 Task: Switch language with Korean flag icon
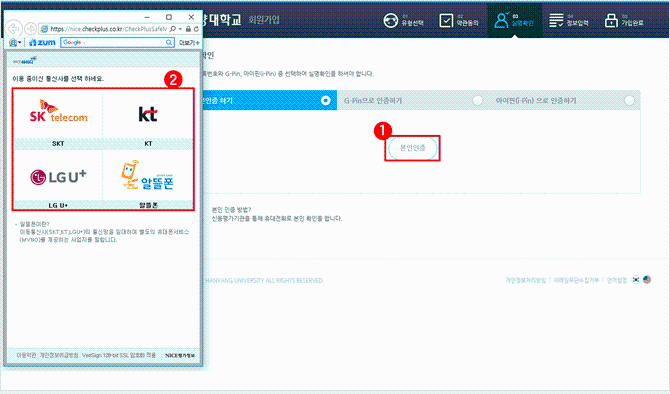[636, 280]
